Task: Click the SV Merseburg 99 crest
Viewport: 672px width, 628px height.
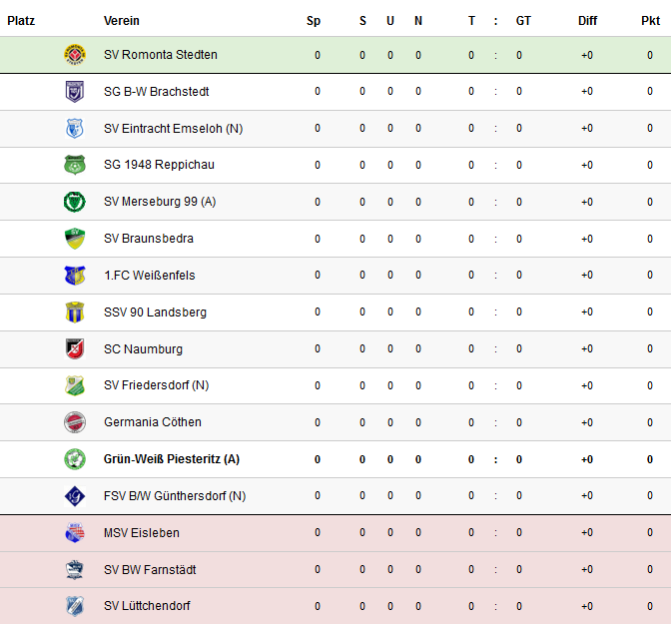Action: 75,202
